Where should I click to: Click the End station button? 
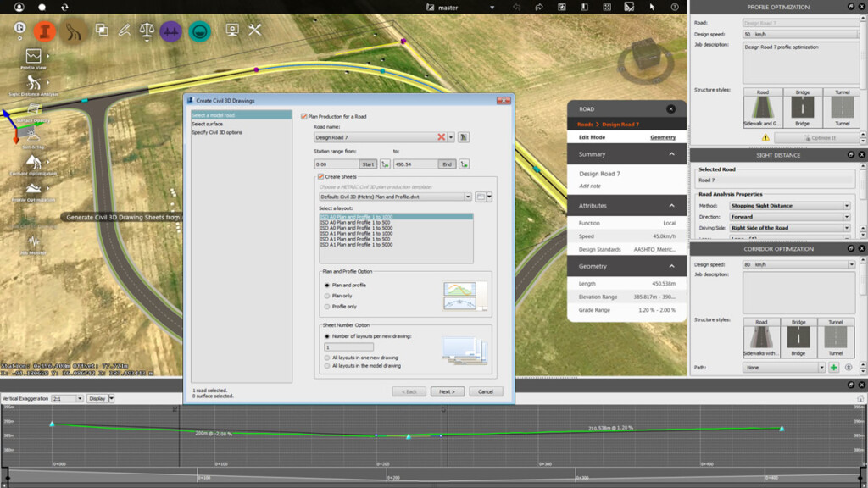pos(448,164)
